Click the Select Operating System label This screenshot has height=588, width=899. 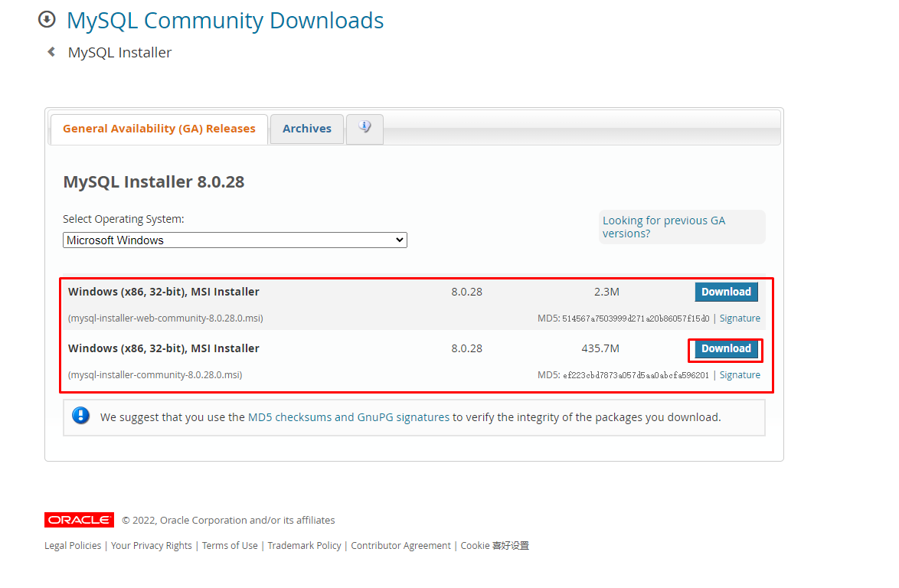[123, 219]
